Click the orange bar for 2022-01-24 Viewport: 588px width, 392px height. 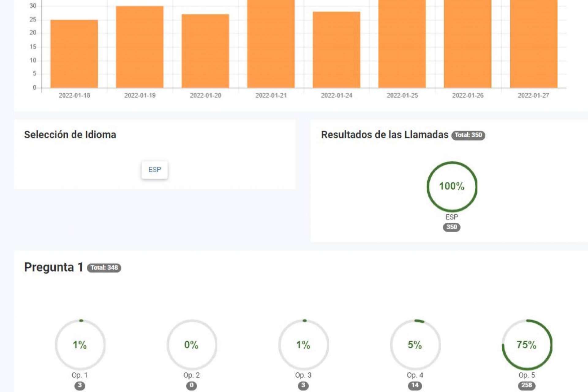[336, 50]
